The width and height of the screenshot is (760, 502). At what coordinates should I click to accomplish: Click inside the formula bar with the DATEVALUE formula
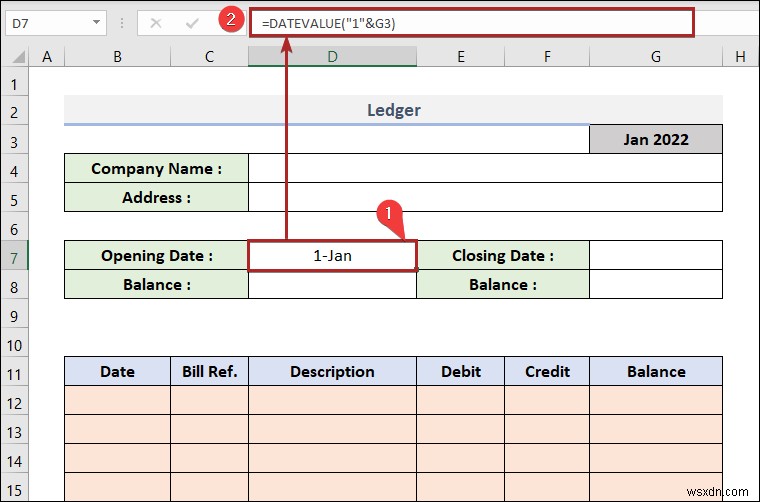(472, 22)
